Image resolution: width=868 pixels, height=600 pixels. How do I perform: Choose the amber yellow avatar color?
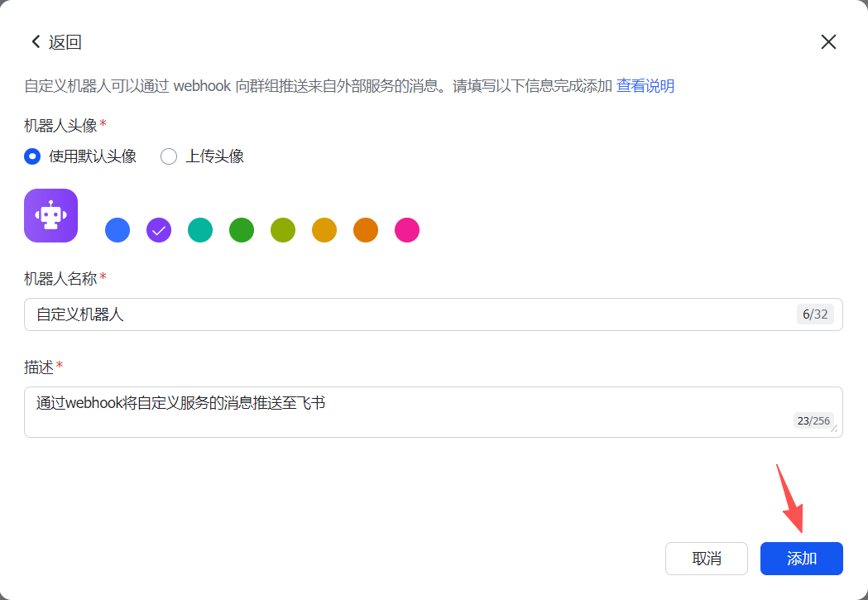[324, 230]
